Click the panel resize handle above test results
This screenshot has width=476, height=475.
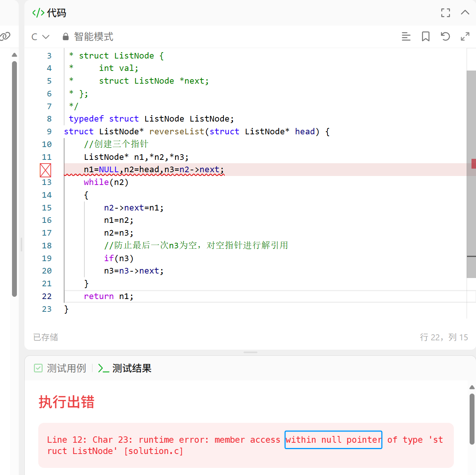point(250,352)
